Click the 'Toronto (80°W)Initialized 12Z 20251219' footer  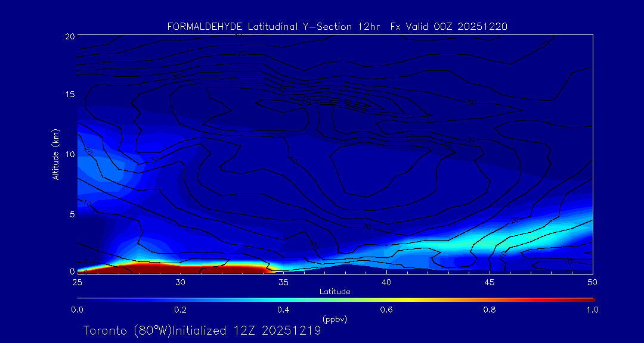point(202,330)
